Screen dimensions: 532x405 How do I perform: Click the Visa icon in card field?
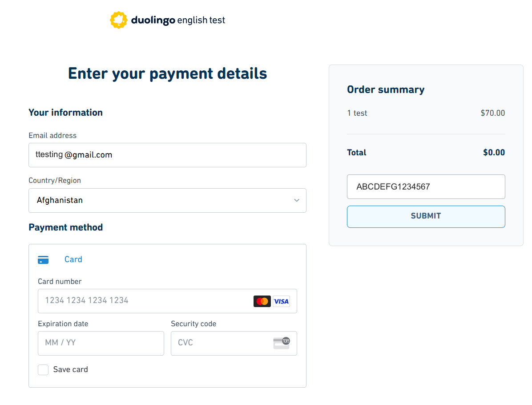[x=281, y=301]
